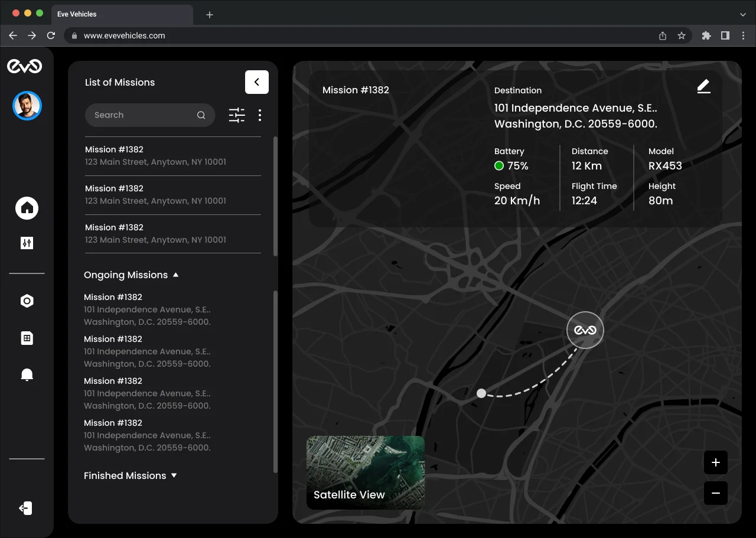The width and height of the screenshot is (756, 538).
Task: Click the ongoing missions list scrollbar
Action: 275,382
